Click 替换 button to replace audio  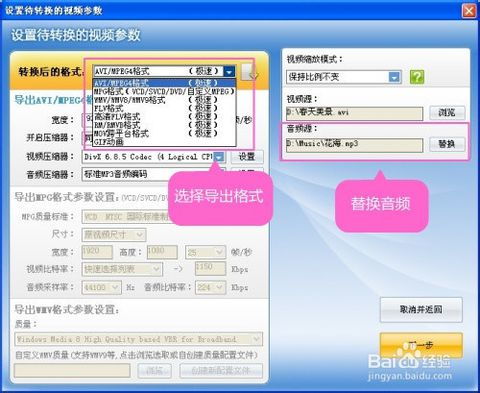pyautogui.click(x=447, y=144)
